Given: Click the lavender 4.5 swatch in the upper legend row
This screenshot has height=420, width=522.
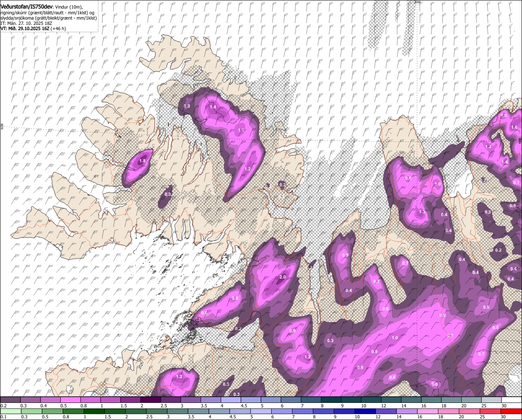Looking at the screenshot, I should (251, 400).
